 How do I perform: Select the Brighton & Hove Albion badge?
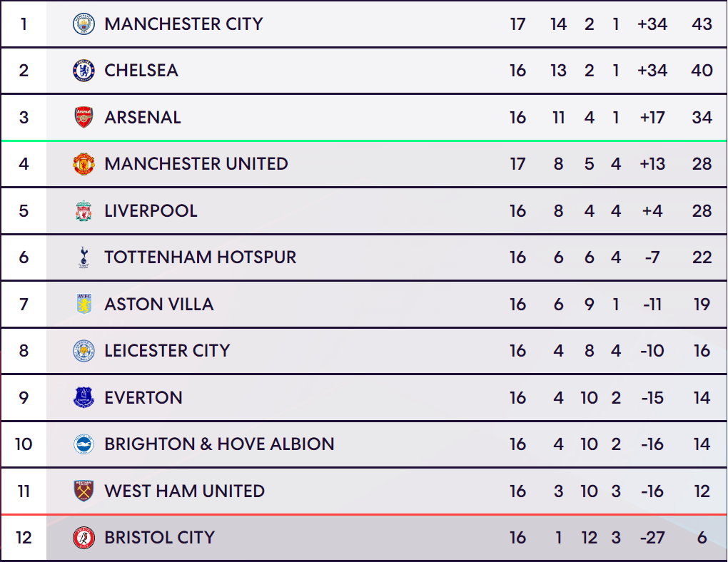tap(84, 444)
